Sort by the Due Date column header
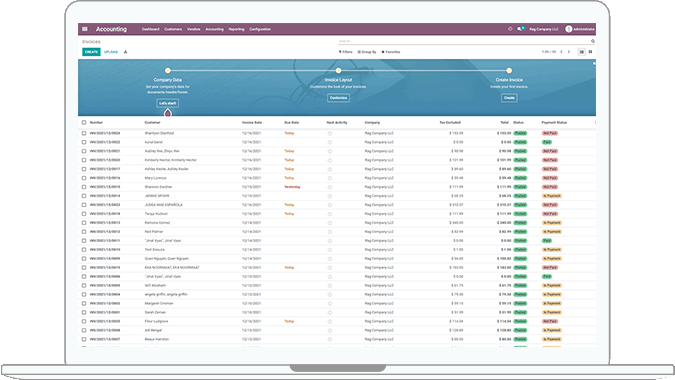 [x=291, y=123]
